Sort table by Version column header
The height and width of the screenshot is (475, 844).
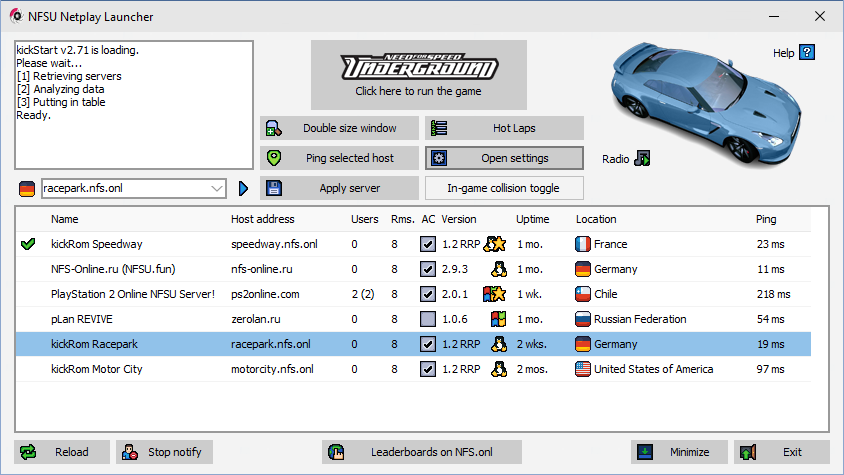pyautogui.click(x=459, y=219)
